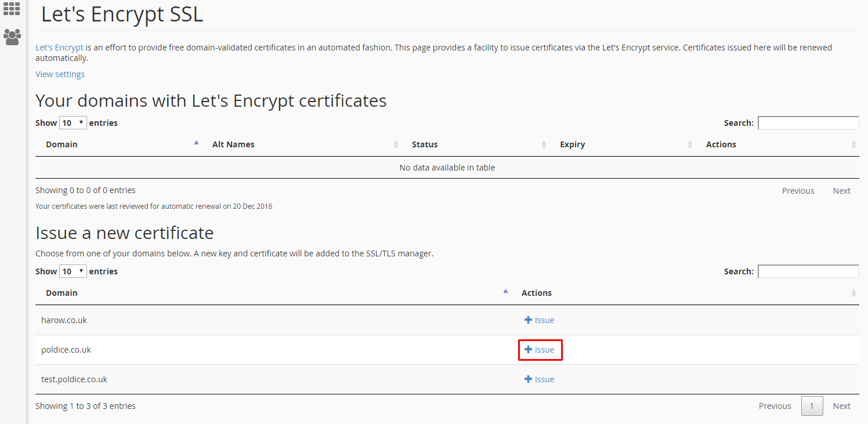This screenshot has width=868, height=424.
Task: Click plus icon beside harow.co.uk Issue
Action: coord(528,320)
